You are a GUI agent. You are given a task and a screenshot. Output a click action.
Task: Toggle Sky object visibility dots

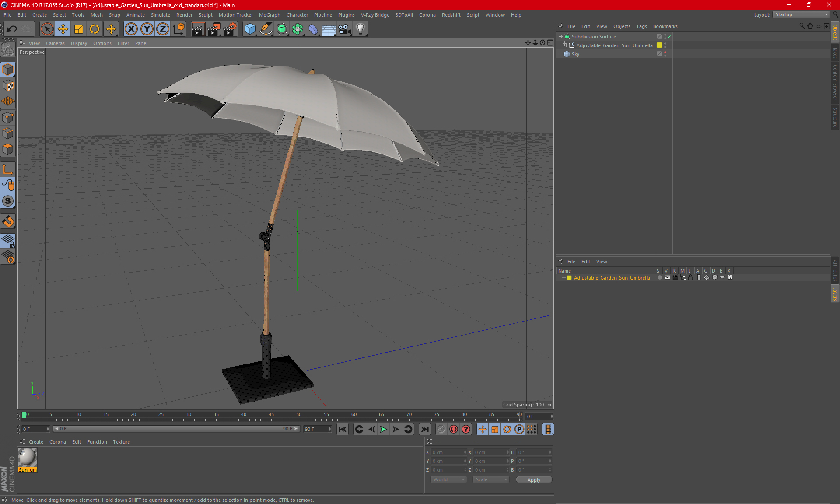(x=665, y=54)
